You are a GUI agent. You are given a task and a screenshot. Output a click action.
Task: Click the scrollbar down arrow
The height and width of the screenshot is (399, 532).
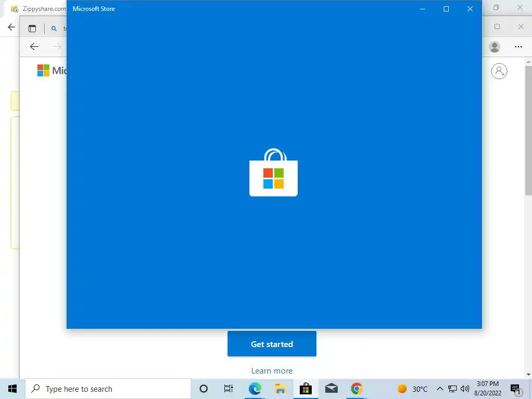(528, 375)
